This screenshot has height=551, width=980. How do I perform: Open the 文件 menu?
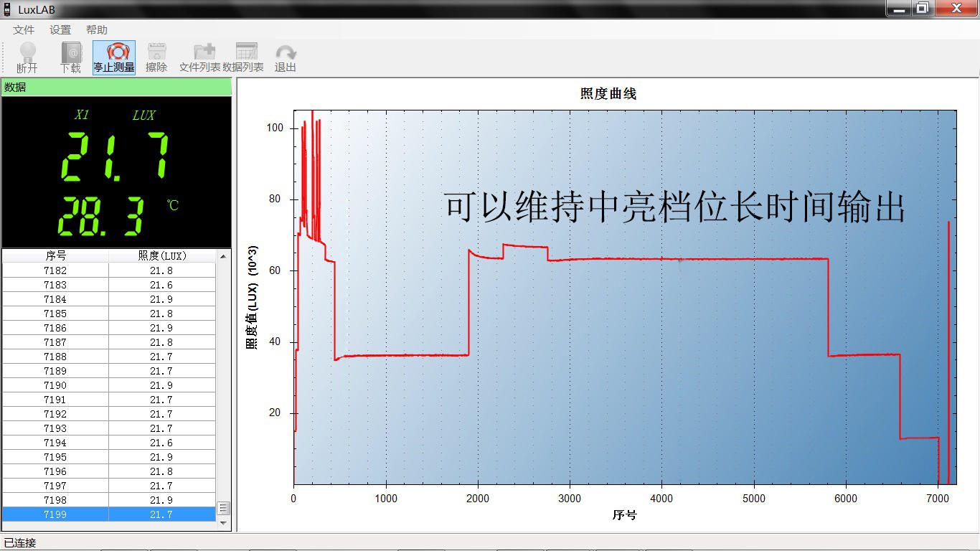click(23, 29)
